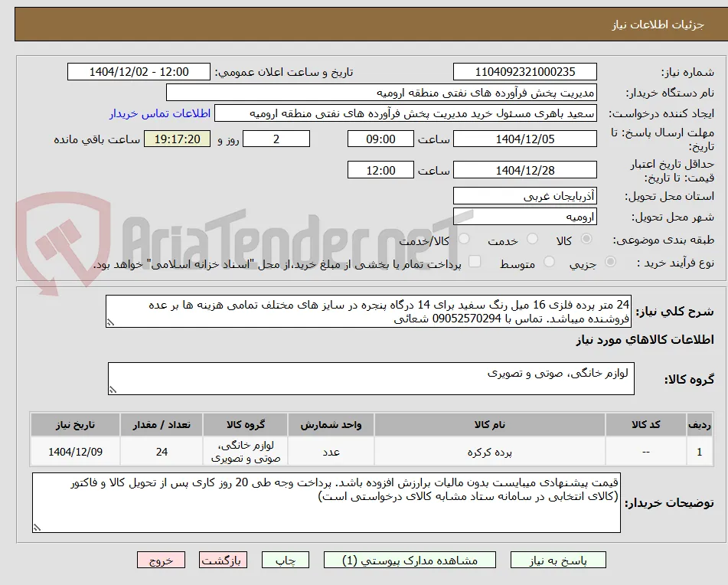The image size is (728, 585).
Task: Click the نام کالا column header
Action: tap(490, 425)
